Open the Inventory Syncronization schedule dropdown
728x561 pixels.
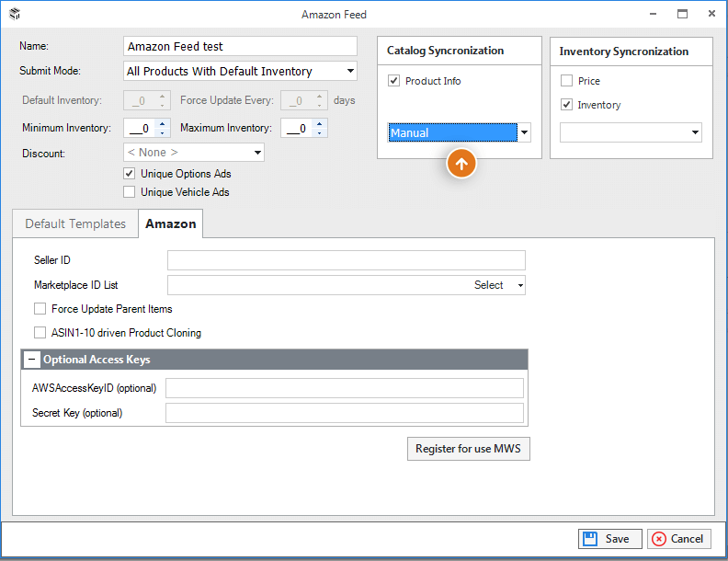pyautogui.click(x=695, y=132)
